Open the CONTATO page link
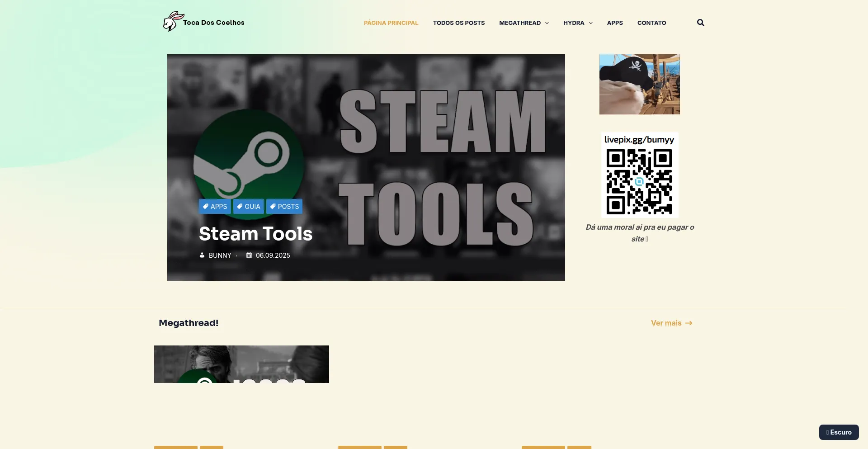The width and height of the screenshot is (868, 449). coord(651,23)
